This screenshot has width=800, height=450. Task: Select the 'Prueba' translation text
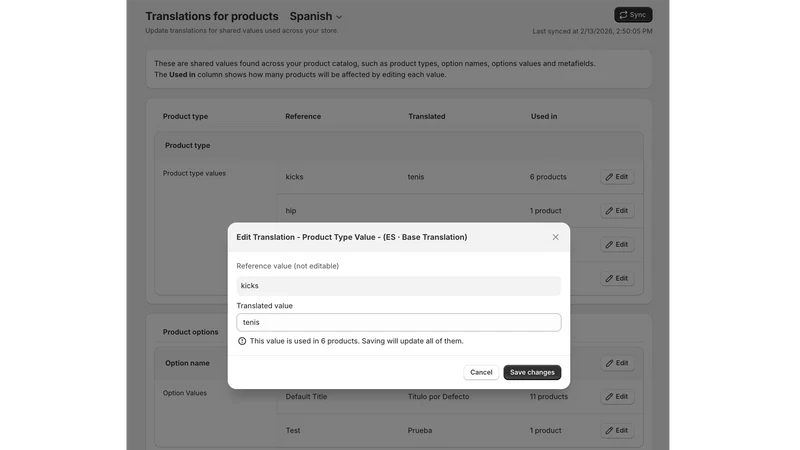coord(420,431)
